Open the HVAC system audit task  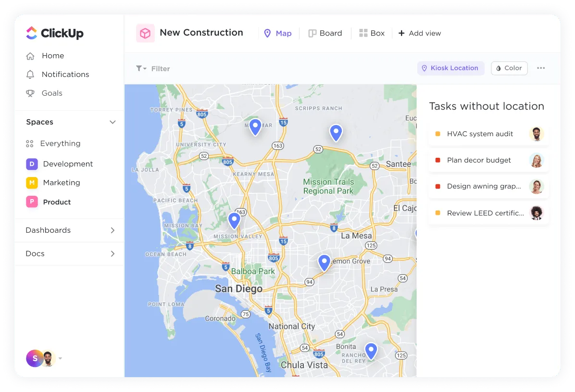click(488, 134)
